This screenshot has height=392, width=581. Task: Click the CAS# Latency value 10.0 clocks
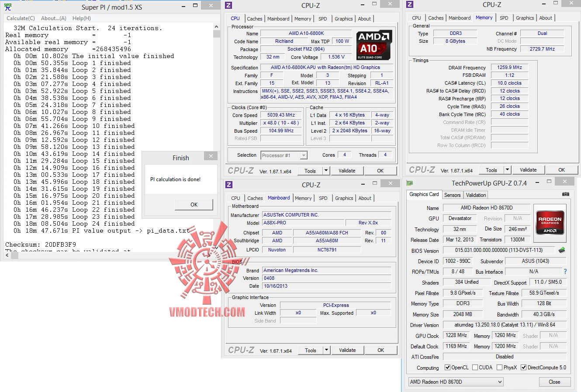tap(509, 83)
